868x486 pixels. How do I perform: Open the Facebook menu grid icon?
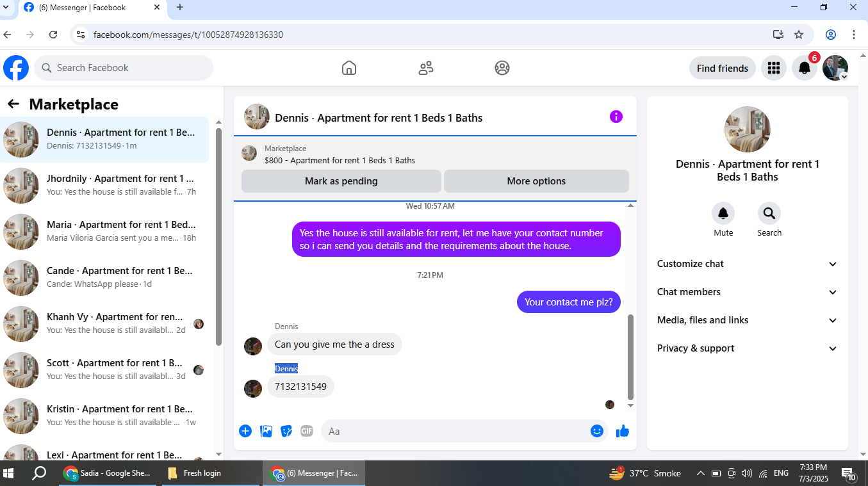click(x=774, y=68)
